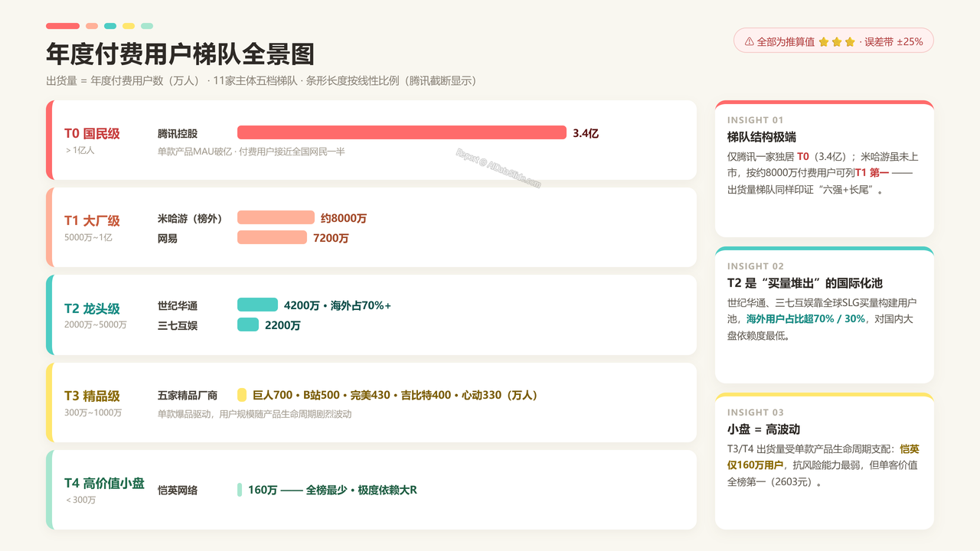Image resolution: width=980 pixels, height=551 pixels.
Task: Select the 'T2 龙头级' tier label
Action: click(92, 308)
